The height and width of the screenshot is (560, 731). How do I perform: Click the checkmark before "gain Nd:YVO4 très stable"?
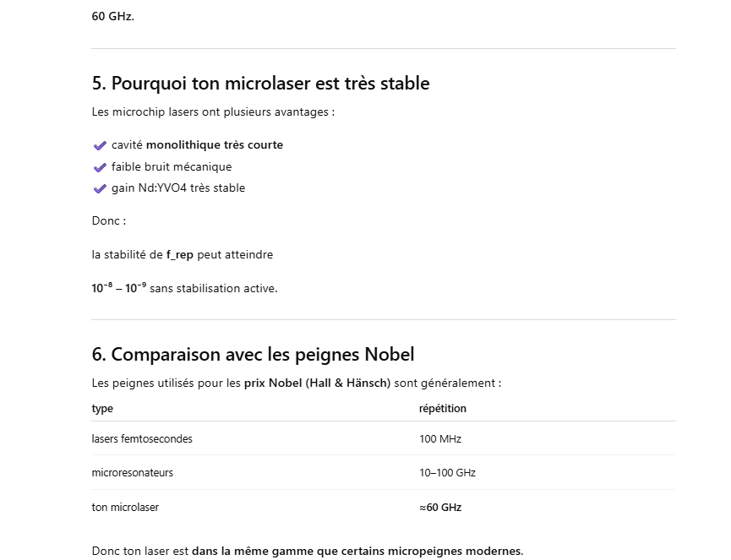tap(100, 188)
